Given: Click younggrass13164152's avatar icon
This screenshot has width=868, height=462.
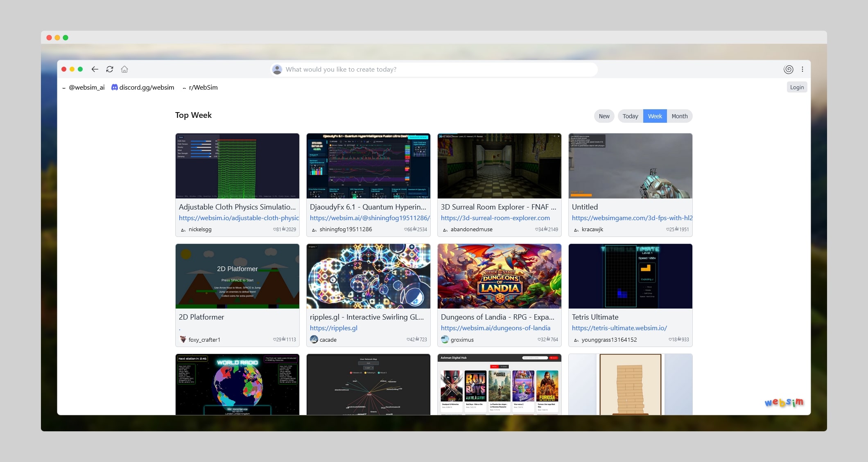Looking at the screenshot, I should click(x=576, y=340).
